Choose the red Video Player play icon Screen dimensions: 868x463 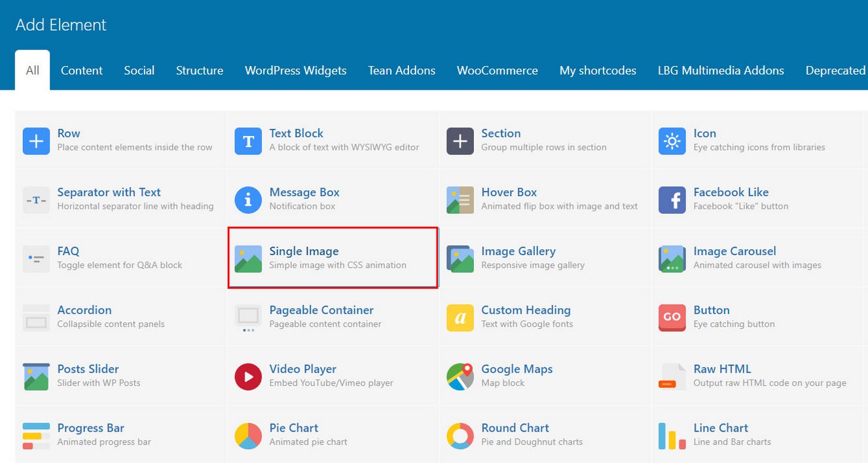tap(248, 377)
